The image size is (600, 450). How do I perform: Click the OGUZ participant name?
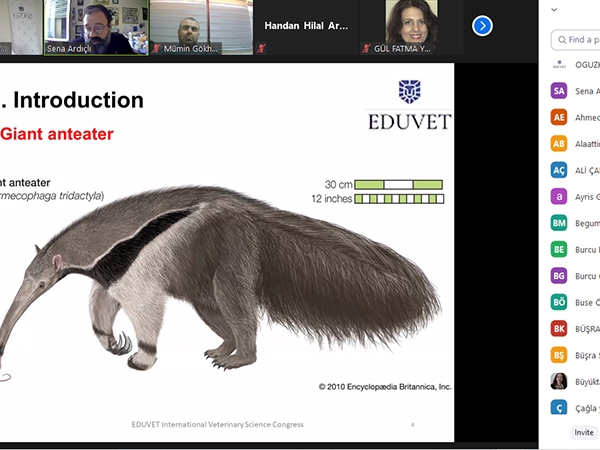tap(587, 65)
